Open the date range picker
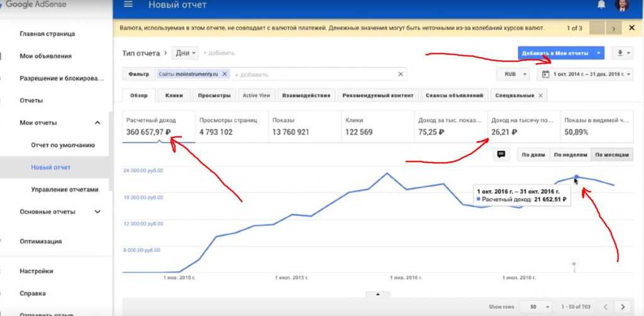 (x=586, y=74)
